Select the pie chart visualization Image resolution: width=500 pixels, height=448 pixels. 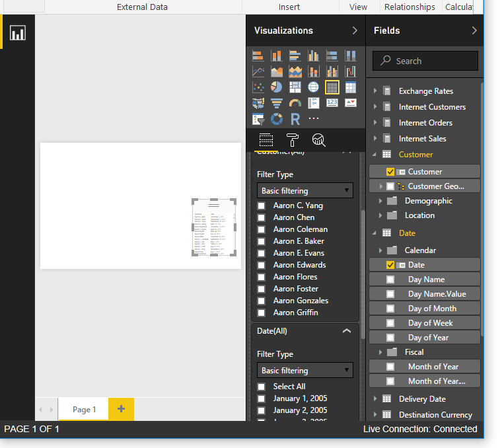(x=276, y=87)
